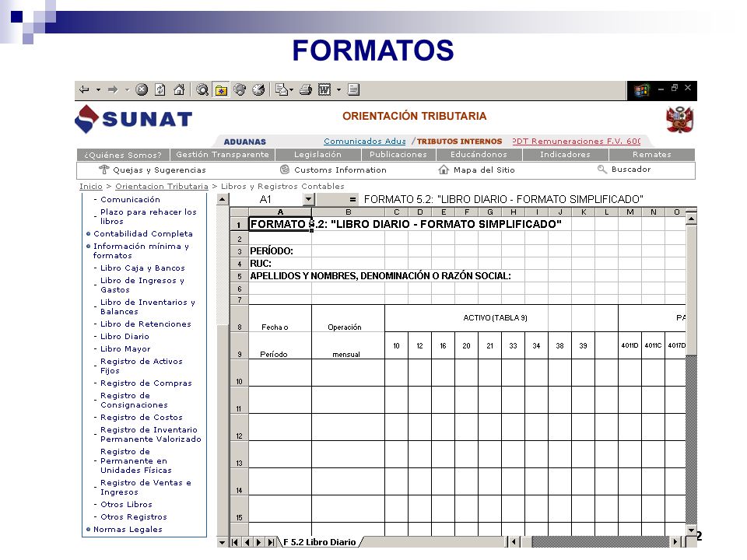Edit with Word toolbar icon
The image size is (747, 560).
click(x=324, y=89)
